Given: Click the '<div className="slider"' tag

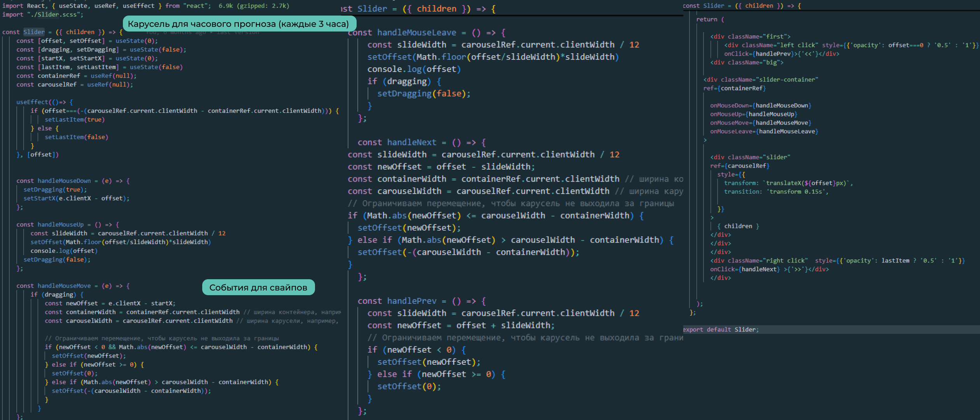Looking at the screenshot, I should click(x=750, y=157).
